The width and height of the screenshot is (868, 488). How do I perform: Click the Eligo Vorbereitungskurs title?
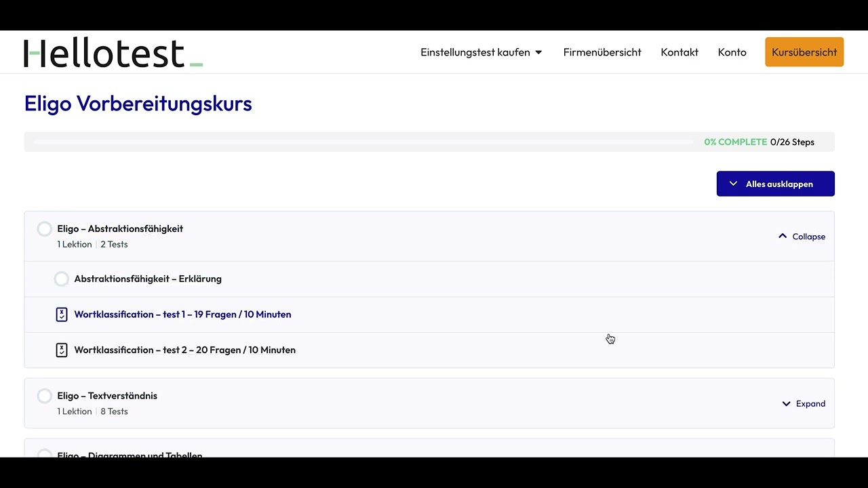(138, 104)
